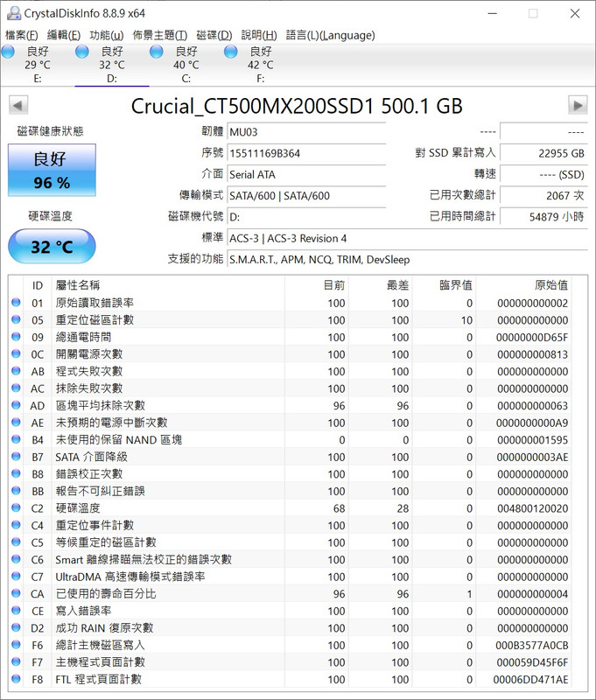
Task: Open the 編輯(E) menu
Action: coord(63,35)
